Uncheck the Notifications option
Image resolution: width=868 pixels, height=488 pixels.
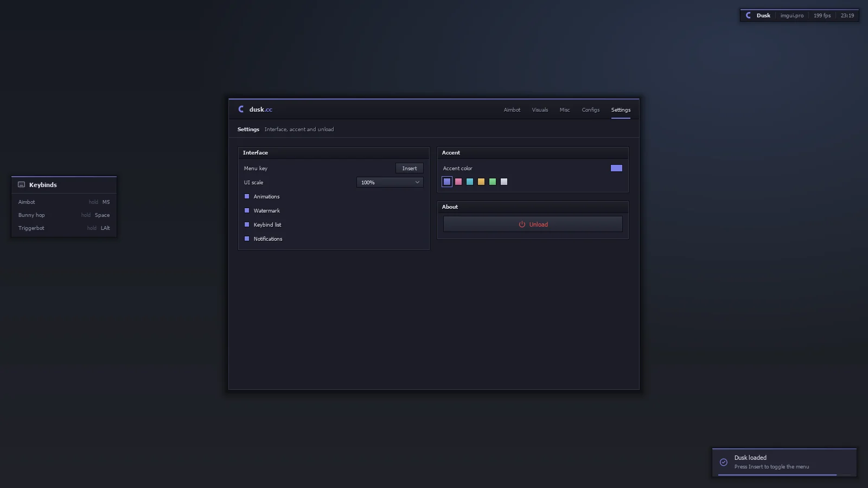247,239
